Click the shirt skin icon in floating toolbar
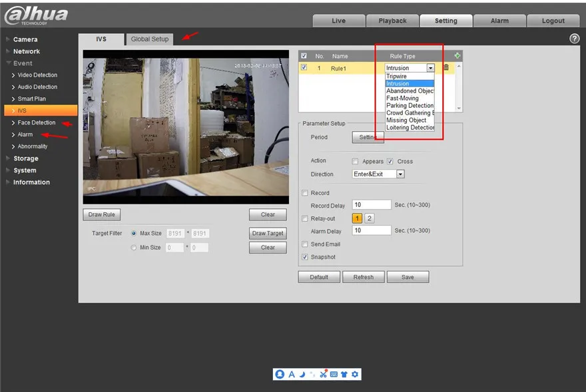The width and height of the screenshot is (586, 392). 344,375
